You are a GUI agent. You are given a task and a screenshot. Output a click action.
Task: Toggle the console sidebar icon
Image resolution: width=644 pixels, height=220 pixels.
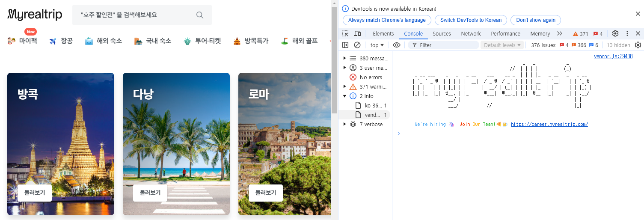[346, 45]
